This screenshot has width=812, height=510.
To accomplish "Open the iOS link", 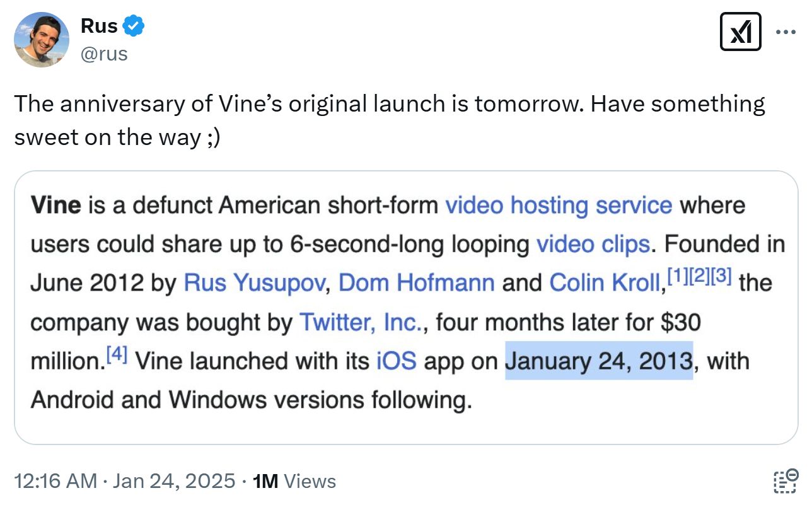I will click(397, 362).
